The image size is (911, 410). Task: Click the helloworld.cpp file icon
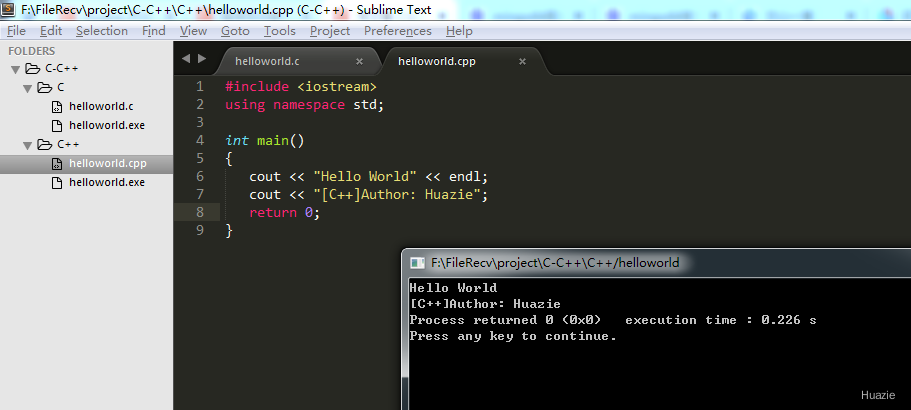click(x=57, y=163)
